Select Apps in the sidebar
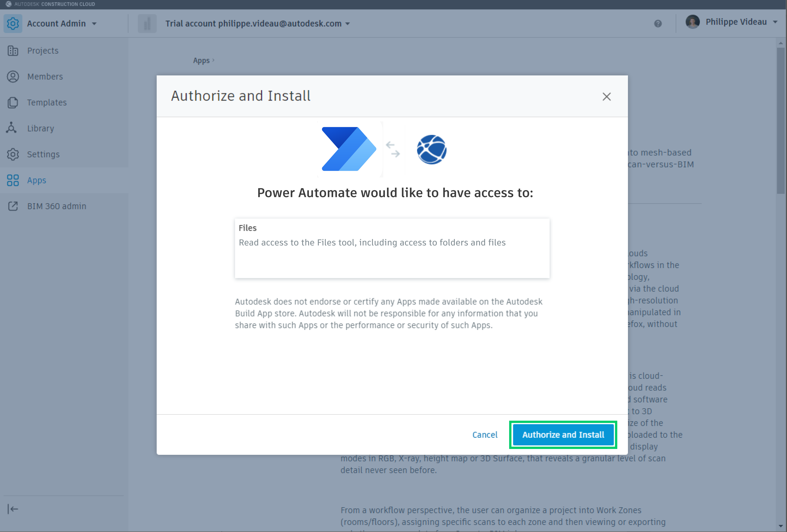The height and width of the screenshot is (532, 787). 64,180
